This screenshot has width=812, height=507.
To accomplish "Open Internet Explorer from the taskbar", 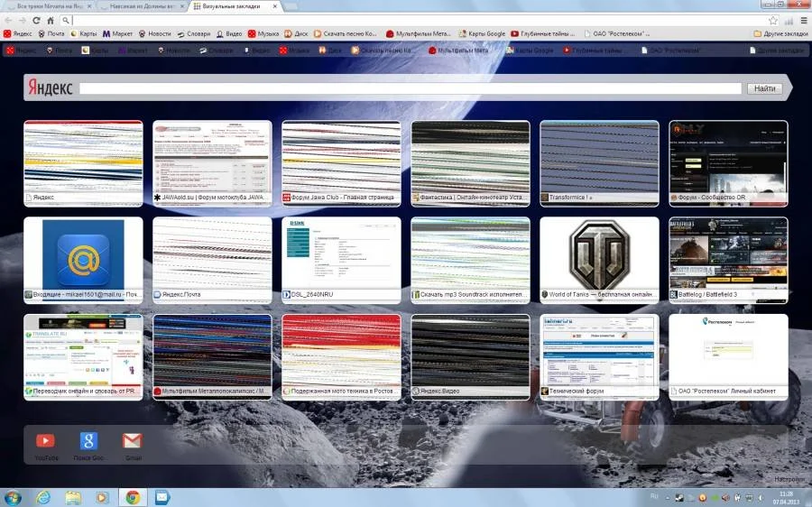I will (42, 497).
